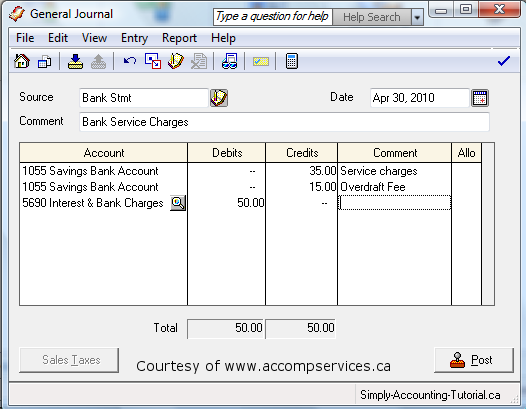
Task: Open the File menu
Action: click(25, 38)
